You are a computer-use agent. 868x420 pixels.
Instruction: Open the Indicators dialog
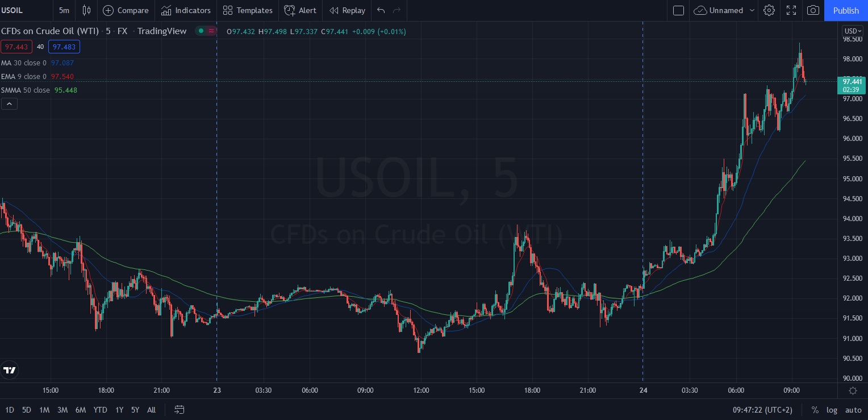point(186,10)
